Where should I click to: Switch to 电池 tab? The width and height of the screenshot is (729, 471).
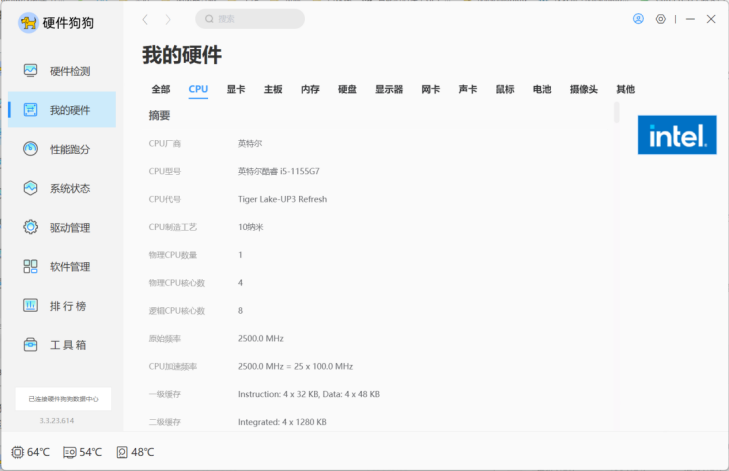[542, 89]
